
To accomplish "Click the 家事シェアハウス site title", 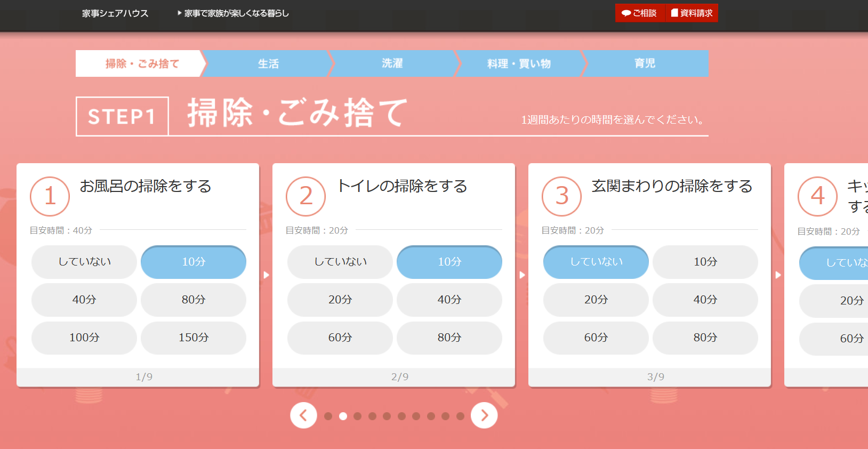I will click(x=115, y=13).
